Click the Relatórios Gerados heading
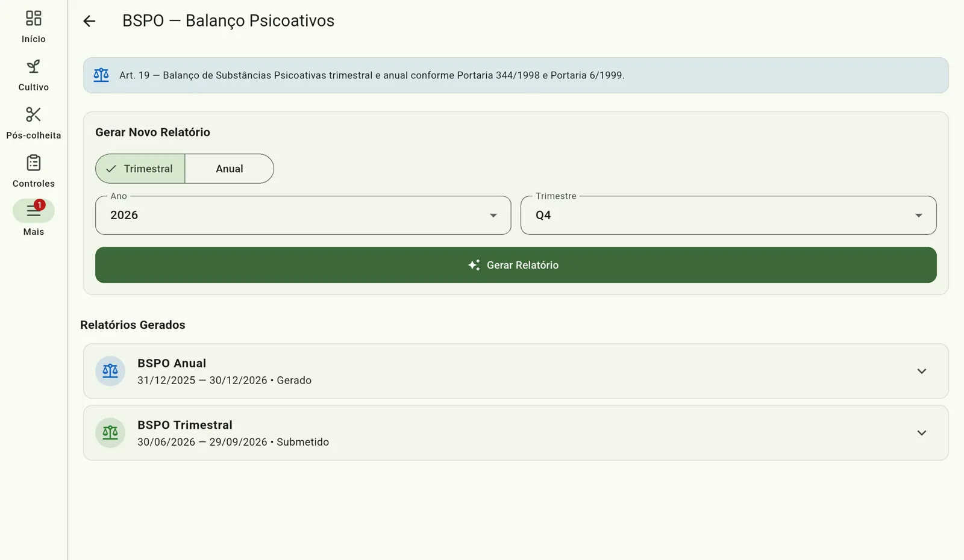Screen dimensions: 964x560 [x=133, y=325]
